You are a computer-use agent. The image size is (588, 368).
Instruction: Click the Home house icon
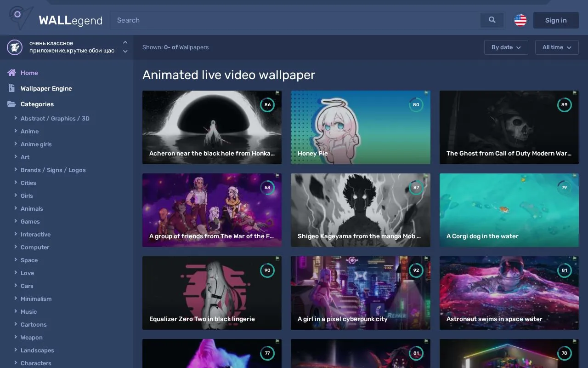point(11,73)
